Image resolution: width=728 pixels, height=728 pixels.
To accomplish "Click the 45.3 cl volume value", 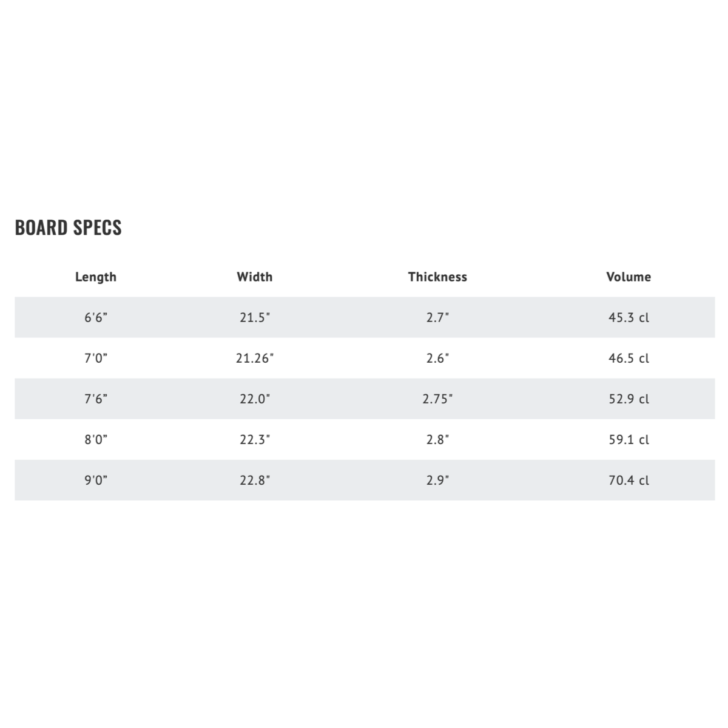I will [629, 318].
